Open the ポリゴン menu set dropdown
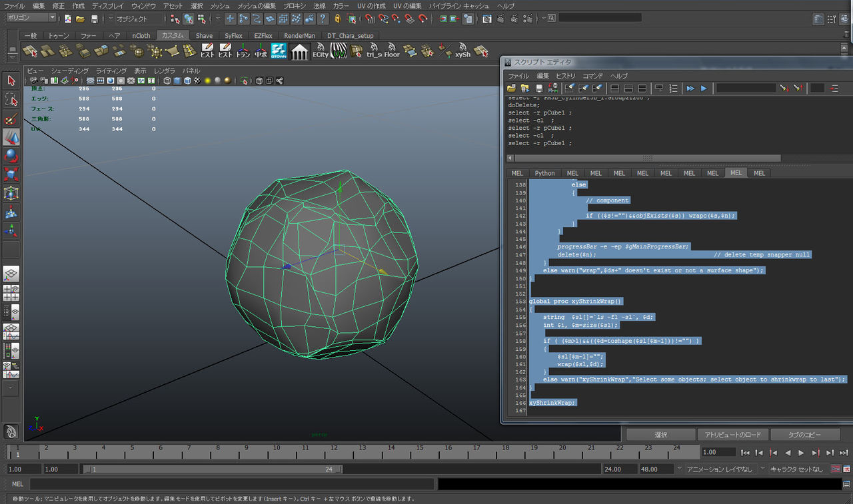 tap(31, 18)
